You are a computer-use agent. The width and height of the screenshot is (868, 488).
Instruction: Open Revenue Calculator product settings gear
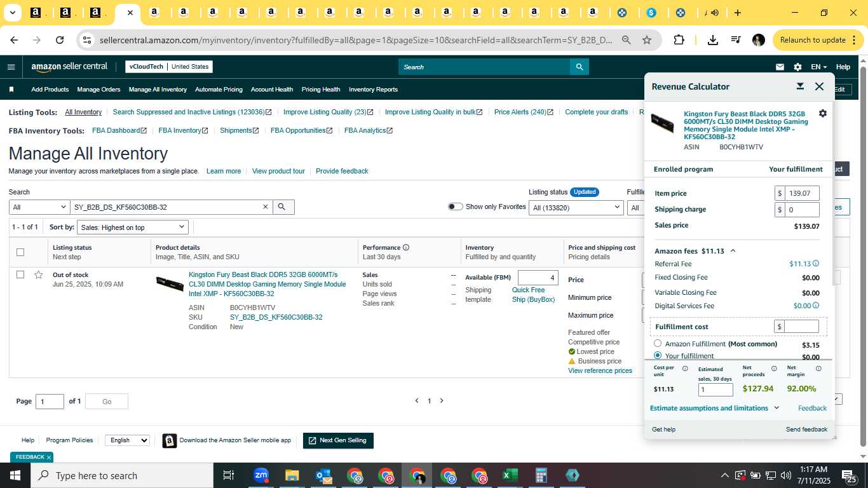(x=823, y=113)
